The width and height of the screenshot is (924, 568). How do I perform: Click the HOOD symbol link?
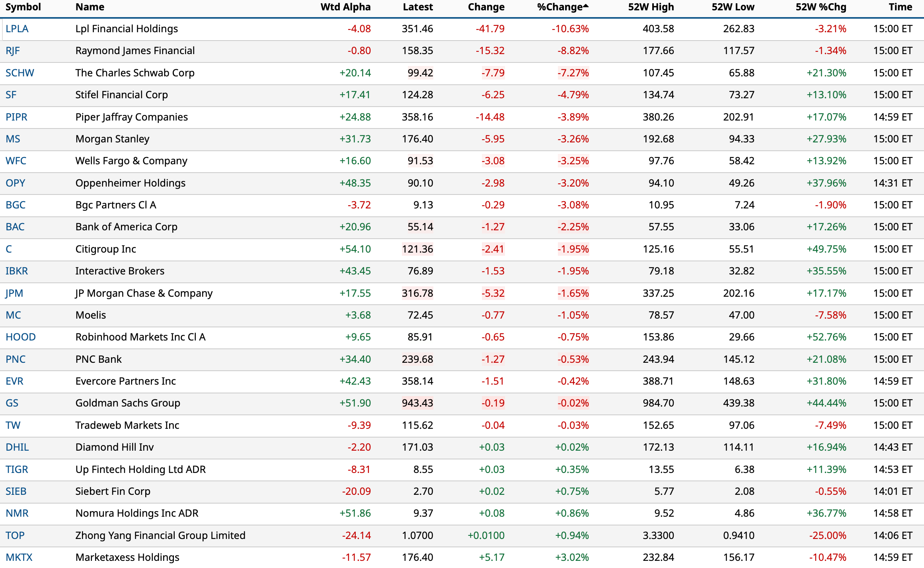click(x=21, y=337)
